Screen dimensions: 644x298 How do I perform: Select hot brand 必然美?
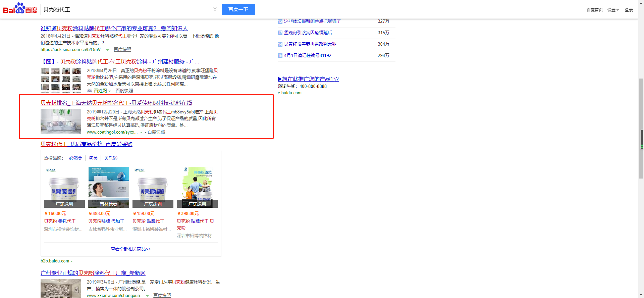pos(75,158)
